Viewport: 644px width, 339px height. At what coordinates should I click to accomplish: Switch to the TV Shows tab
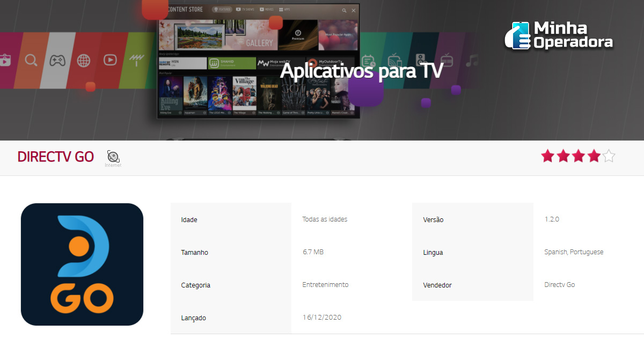click(245, 10)
